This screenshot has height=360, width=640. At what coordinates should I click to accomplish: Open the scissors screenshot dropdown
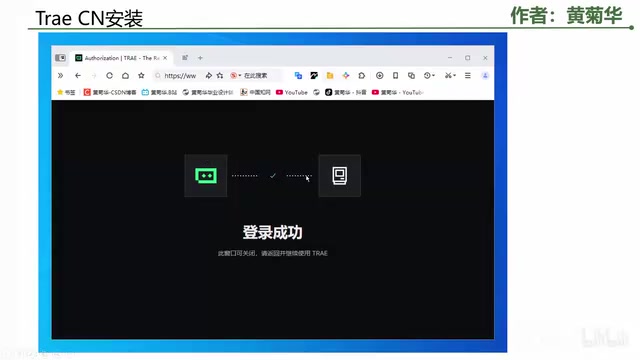[450, 76]
